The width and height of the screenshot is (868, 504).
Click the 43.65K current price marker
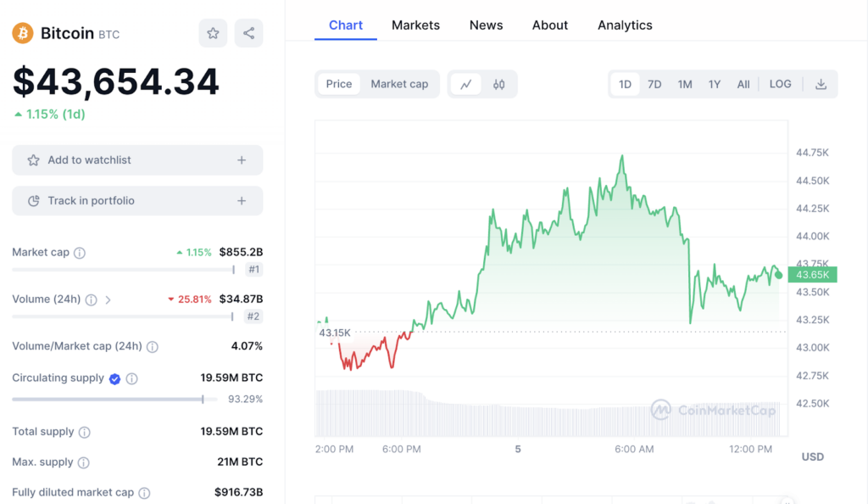point(811,275)
